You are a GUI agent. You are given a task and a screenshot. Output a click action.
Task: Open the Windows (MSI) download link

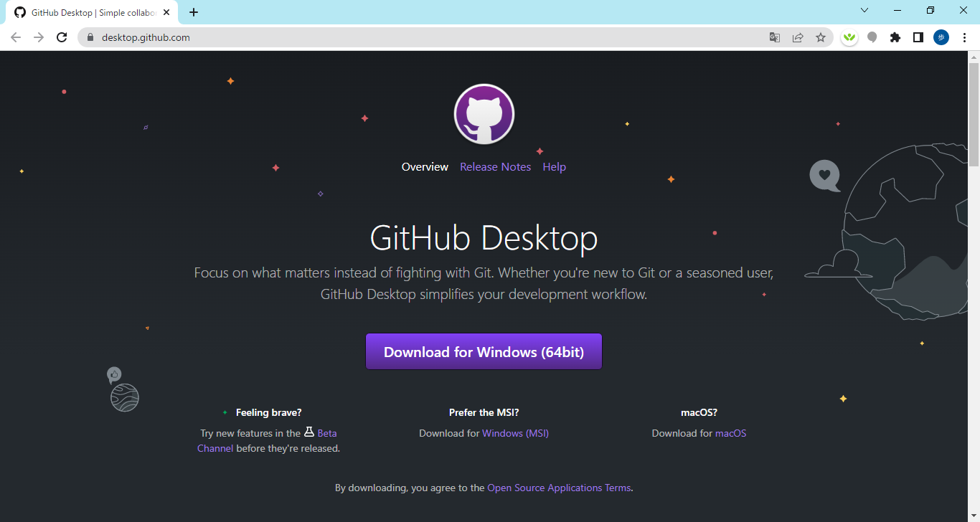[x=515, y=433]
